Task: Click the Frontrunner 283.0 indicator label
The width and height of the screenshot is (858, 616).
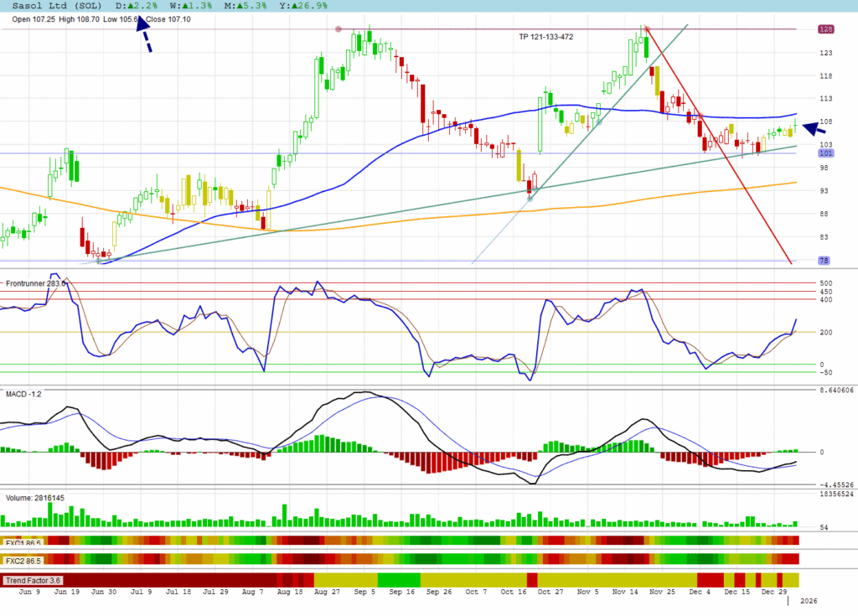Action: tap(35, 284)
